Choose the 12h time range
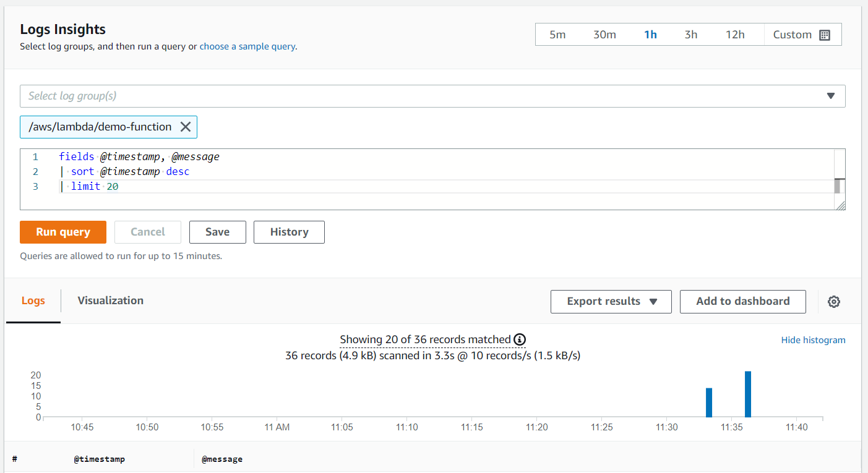Viewport: 868px width, 473px height. click(735, 35)
